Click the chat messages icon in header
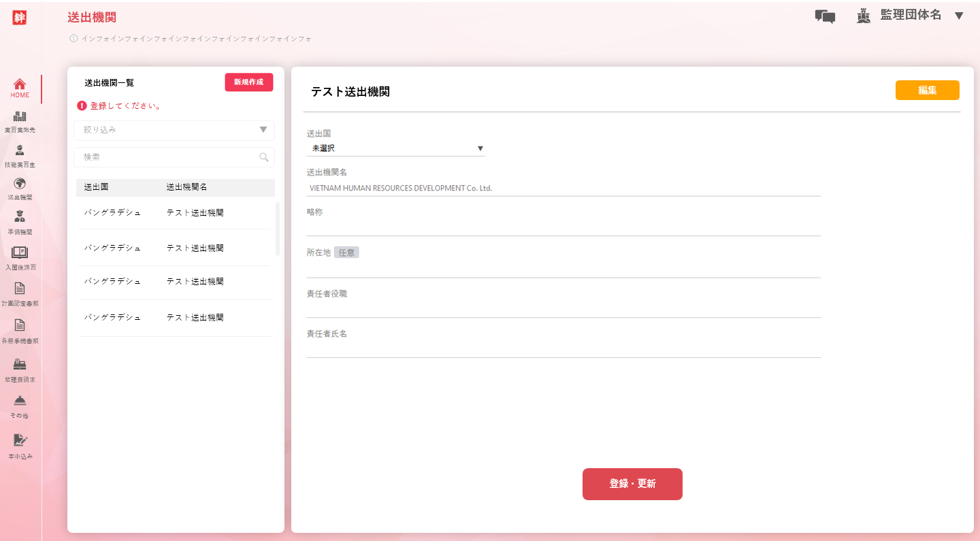980x541 pixels. [824, 16]
